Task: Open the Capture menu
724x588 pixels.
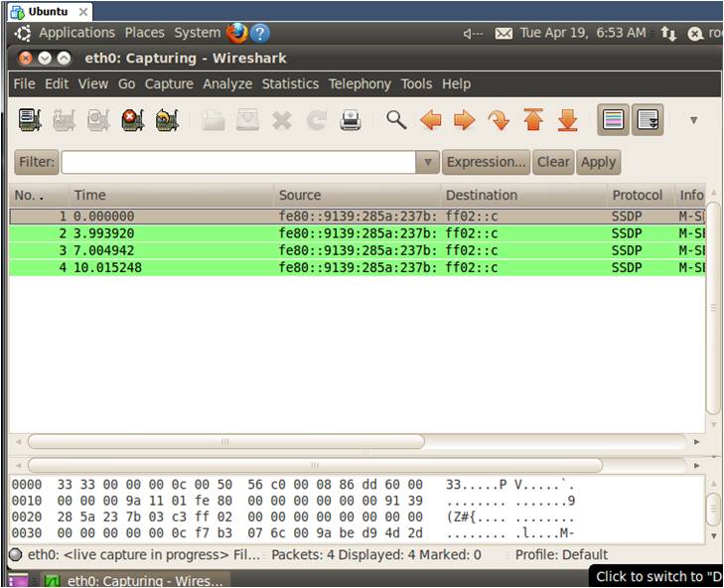Action: (x=169, y=84)
